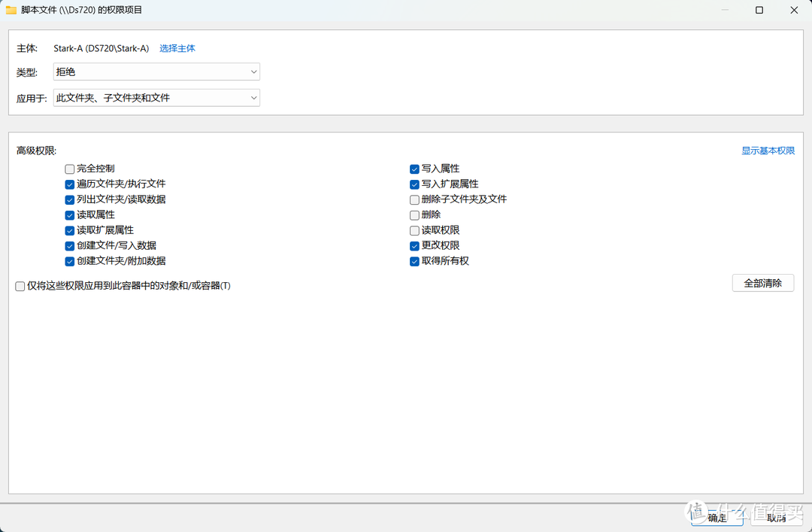Disable the 读取属性 checkbox
This screenshot has height=532, width=812.
pyautogui.click(x=70, y=215)
